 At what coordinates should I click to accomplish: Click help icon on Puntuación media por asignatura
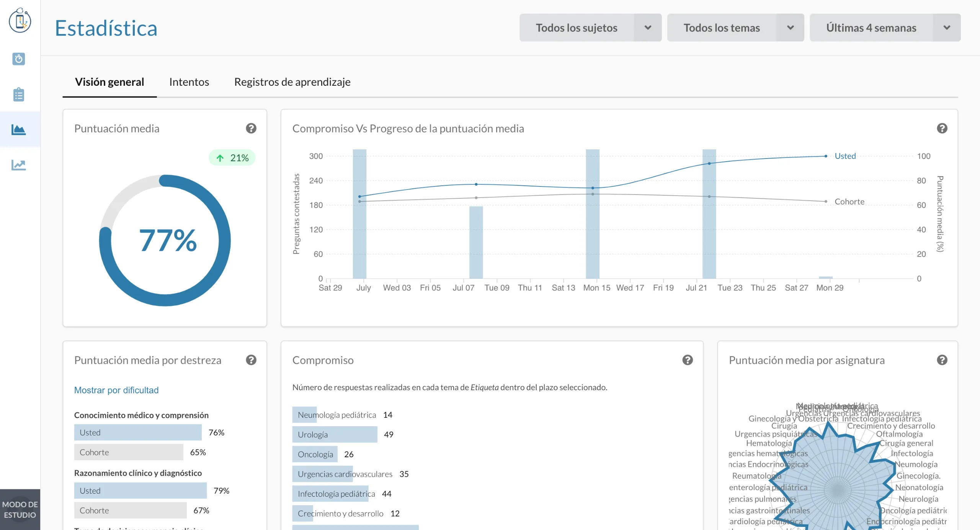pos(942,360)
